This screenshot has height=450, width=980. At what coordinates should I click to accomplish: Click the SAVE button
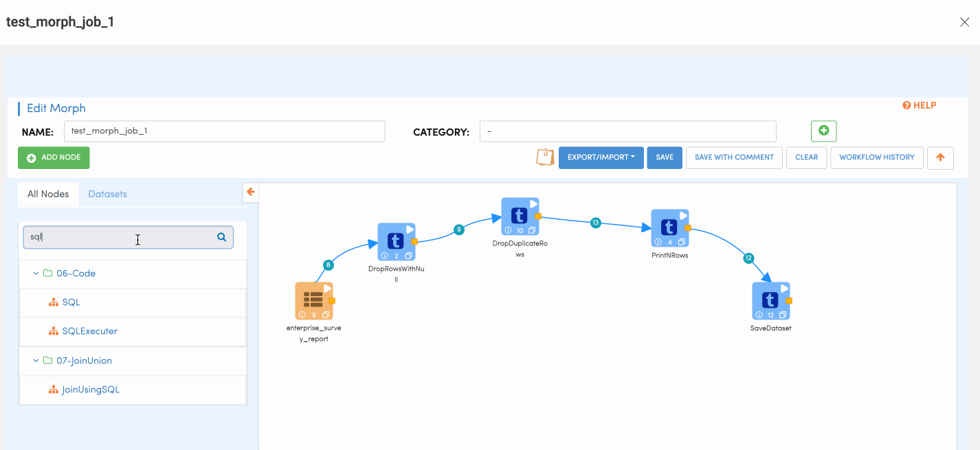click(x=665, y=157)
